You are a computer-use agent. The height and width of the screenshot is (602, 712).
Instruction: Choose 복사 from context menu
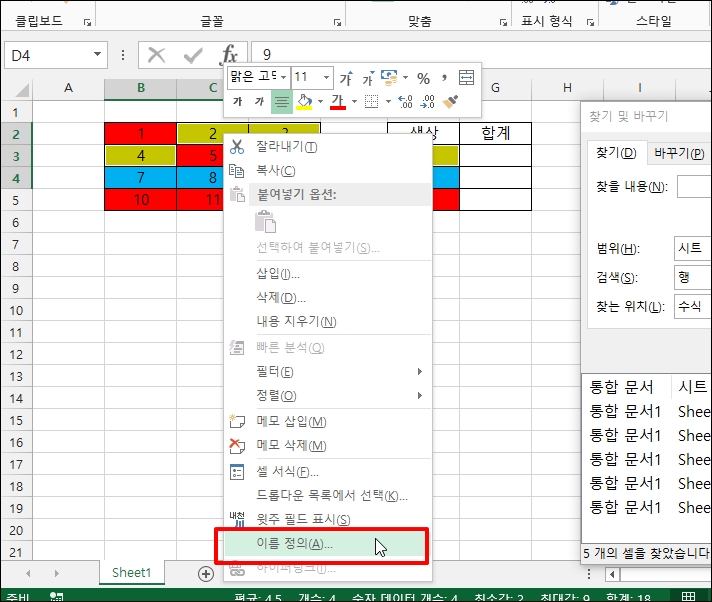click(327, 171)
